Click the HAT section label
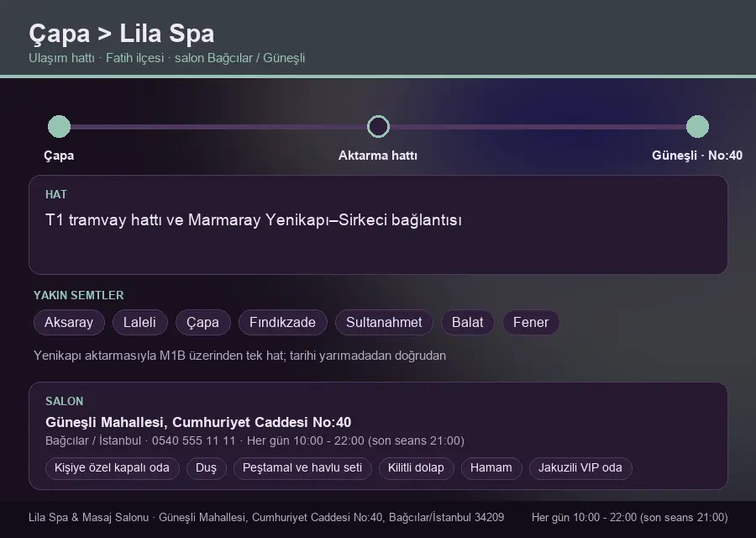Viewport: 756px width, 538px height. click(x=56, y=194)
